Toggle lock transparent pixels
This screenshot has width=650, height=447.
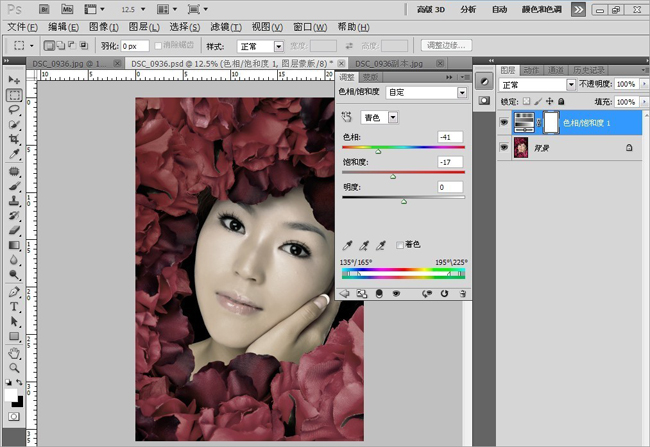tap(526, 101)
